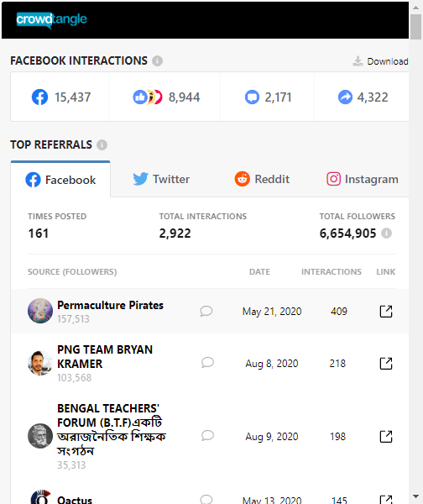423x504 pixels.
Task: Switch to the Instagram referrals tab
Action: [x=363, y=179]
